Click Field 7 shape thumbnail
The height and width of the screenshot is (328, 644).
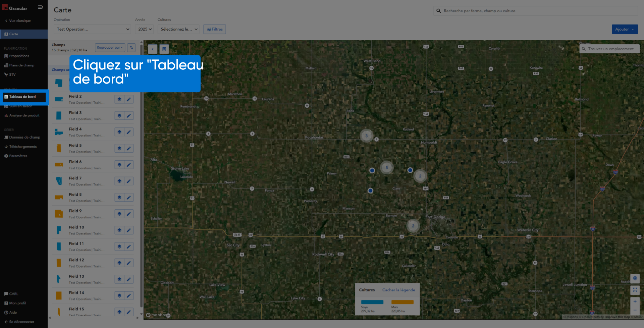pyautogui.click(x=59, y=181)
